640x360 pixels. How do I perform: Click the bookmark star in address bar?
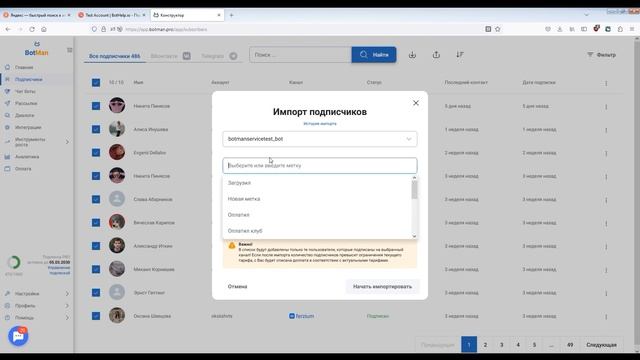click(498, 29)
